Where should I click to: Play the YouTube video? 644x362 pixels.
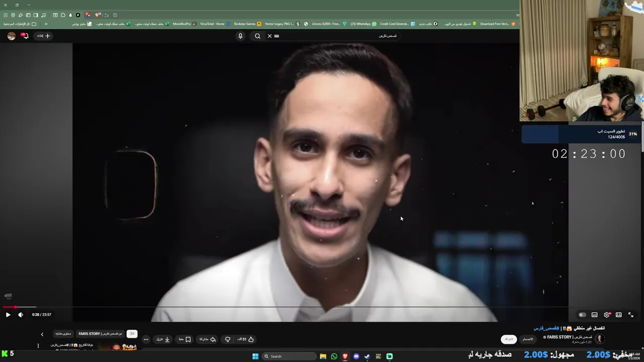click(x=8, y=315)
